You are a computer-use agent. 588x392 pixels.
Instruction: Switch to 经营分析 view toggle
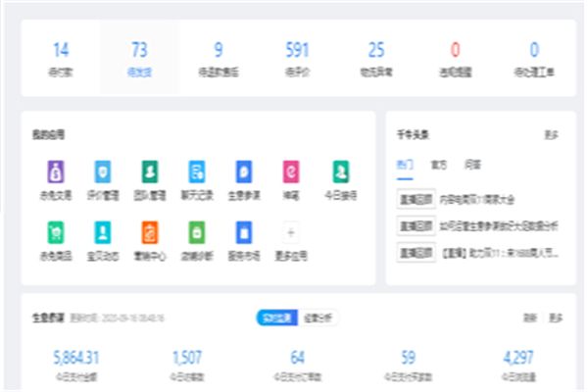[x=318, y=318]
